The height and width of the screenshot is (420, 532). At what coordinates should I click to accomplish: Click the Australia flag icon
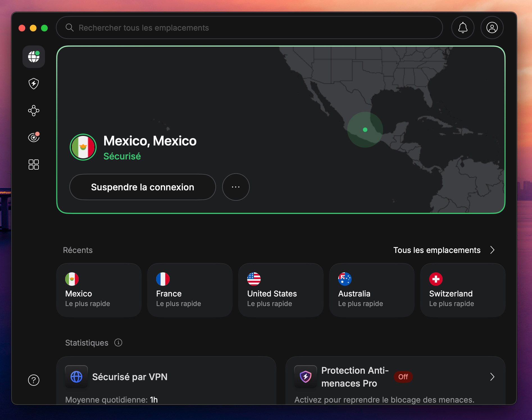click(x=345, y=279)
